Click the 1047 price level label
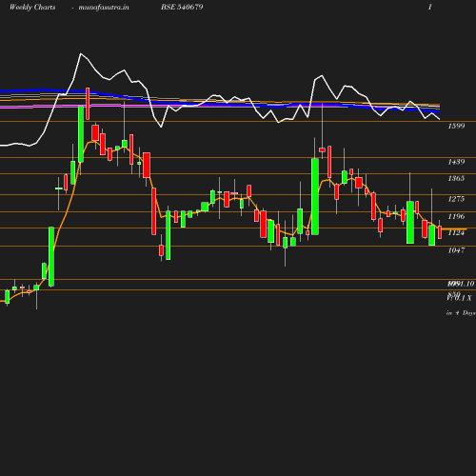 click(x=456, y=250)
